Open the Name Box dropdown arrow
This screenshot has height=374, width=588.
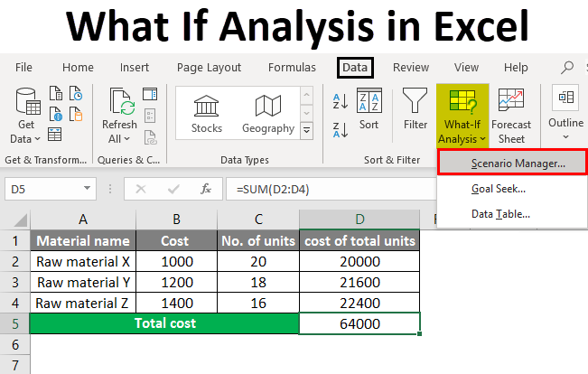(x=88, y=189)
